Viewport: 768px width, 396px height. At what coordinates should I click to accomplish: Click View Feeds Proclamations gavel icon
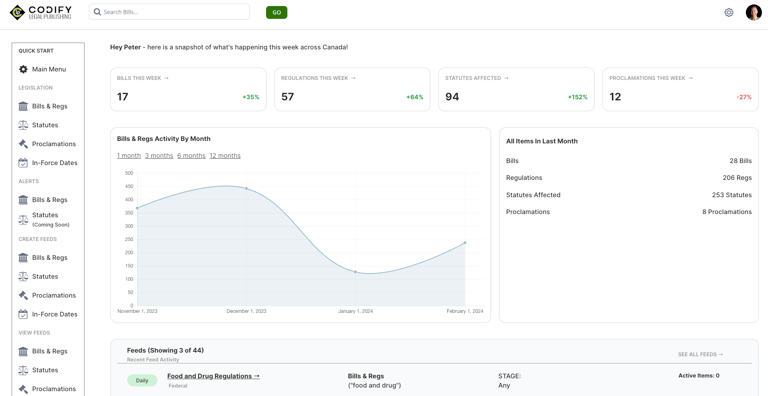[x=23, y=389]
